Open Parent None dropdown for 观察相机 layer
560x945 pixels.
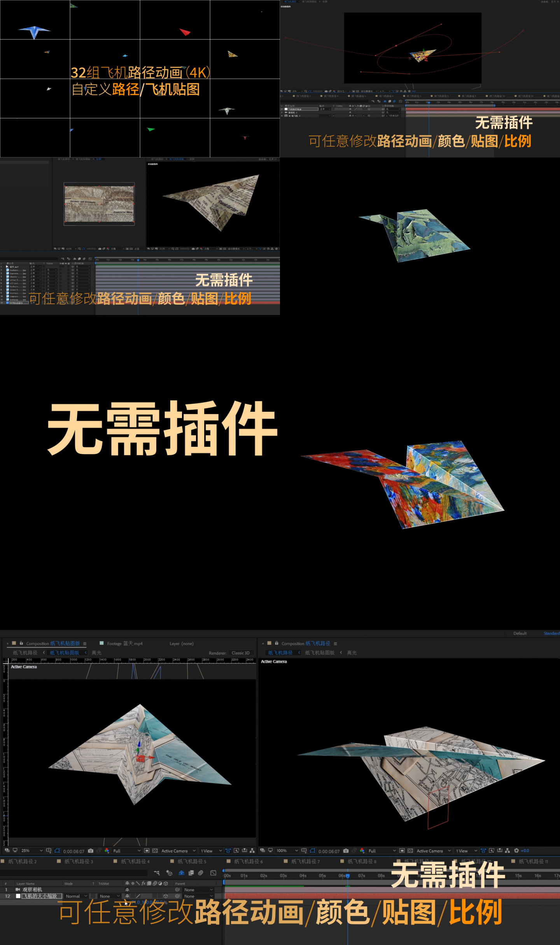198,890
